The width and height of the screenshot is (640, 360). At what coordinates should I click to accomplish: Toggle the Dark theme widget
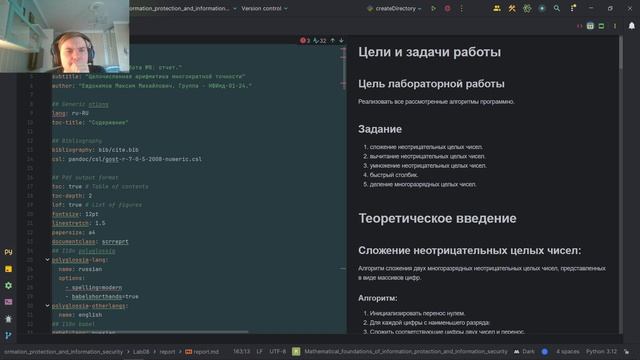524,351
